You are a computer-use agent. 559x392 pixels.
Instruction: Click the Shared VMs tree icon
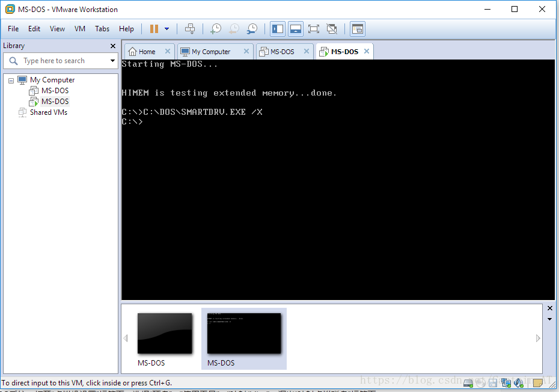tap(22, 112)
